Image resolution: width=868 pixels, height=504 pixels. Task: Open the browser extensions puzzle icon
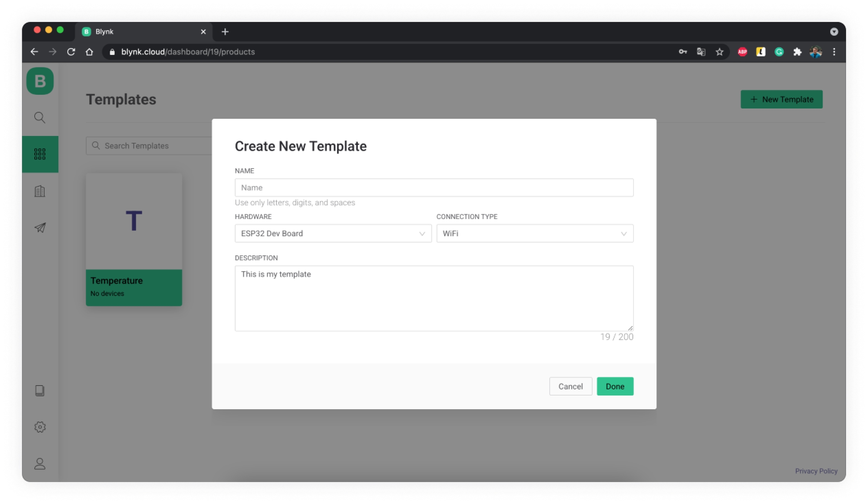pyautogui.click(x=797, y=52)
